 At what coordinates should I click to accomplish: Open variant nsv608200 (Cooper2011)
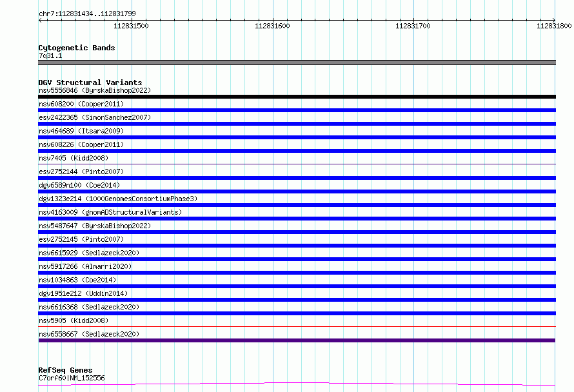pos(81,104)
